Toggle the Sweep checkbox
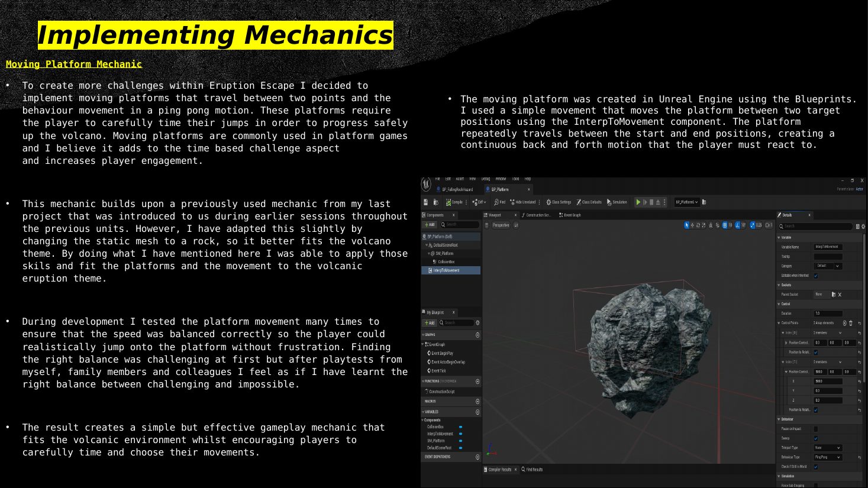The height and width of the screenshot is (488, 868). [x=816, y=438]
